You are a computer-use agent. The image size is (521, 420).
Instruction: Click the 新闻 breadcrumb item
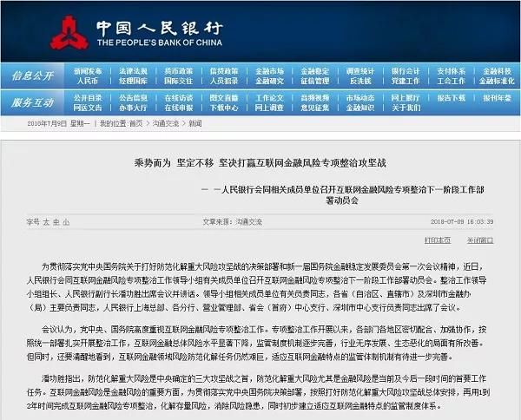click(195, 123)
